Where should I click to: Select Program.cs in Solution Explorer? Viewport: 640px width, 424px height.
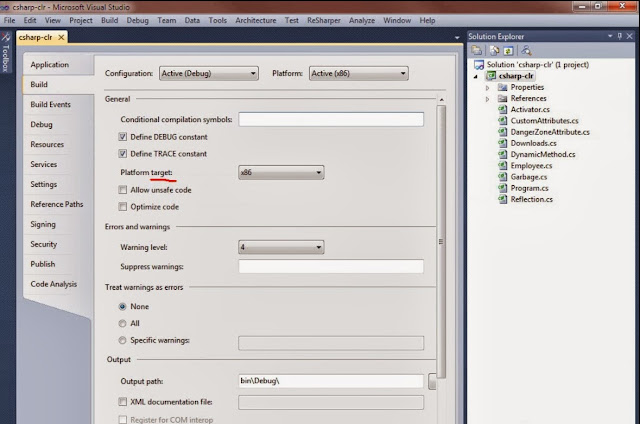pos(529,188)
